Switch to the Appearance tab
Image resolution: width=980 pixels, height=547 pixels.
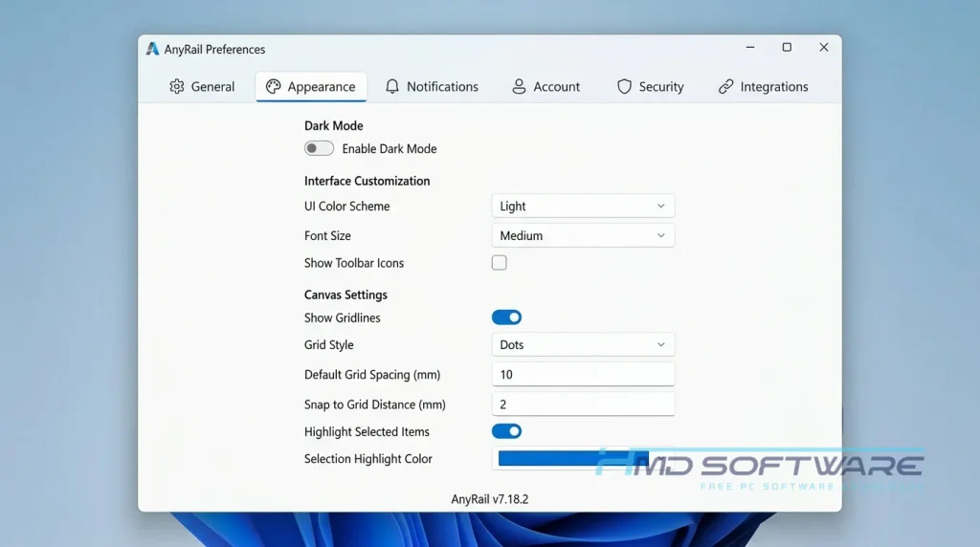point(311,87)
